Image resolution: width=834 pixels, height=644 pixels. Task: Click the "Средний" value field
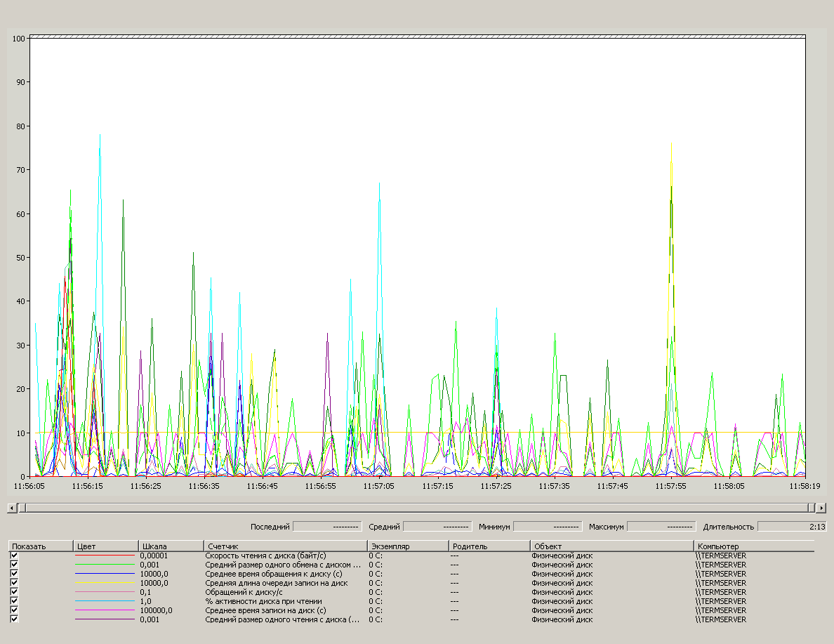point(437,527)
